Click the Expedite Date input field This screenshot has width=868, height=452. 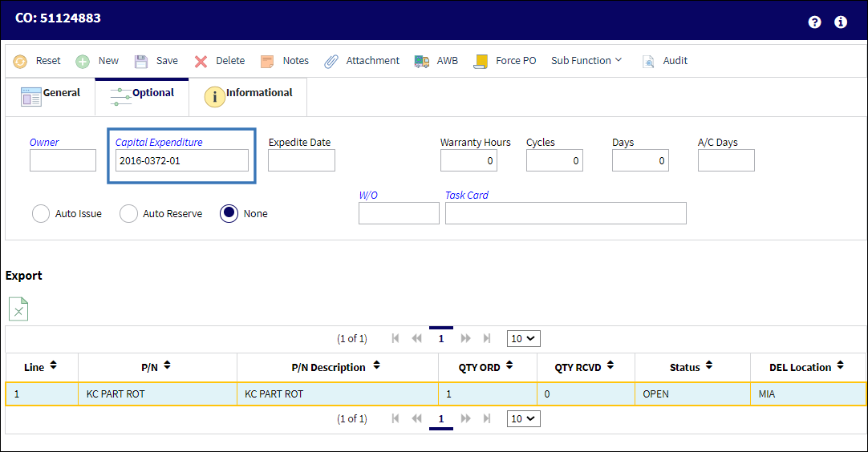[302, 160]
